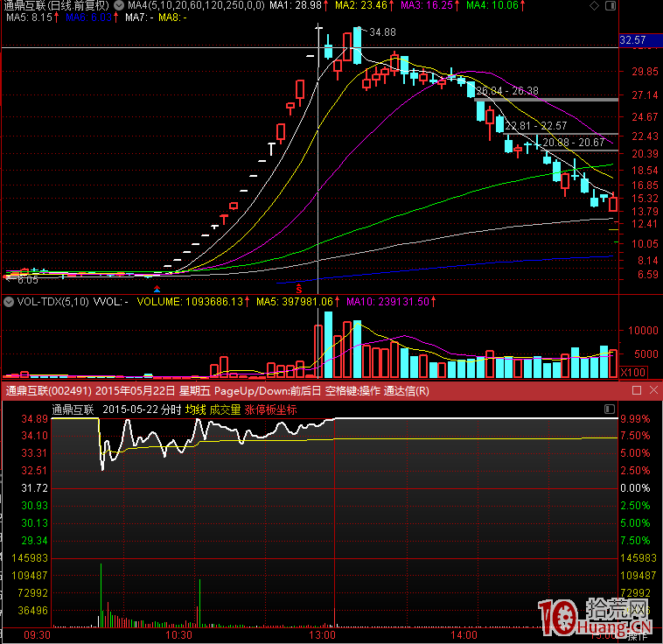Image resolution: width=663 pixels, height=644 pixels.
Task: Click the popup title 通鼎互联(002491) text
Action: (x=49, y=390)
